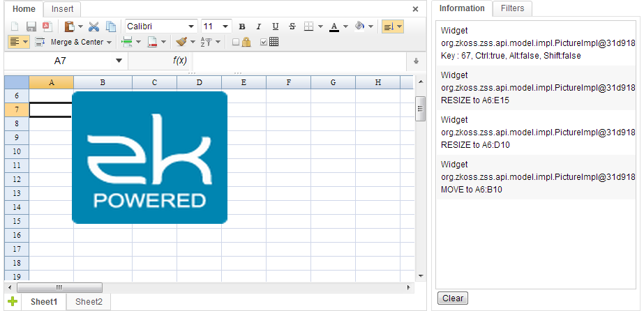Image resolution: width=644 pixels, height=311 pixels.
Task: Open delete options dropdown arrow
Action: [163, 42]
